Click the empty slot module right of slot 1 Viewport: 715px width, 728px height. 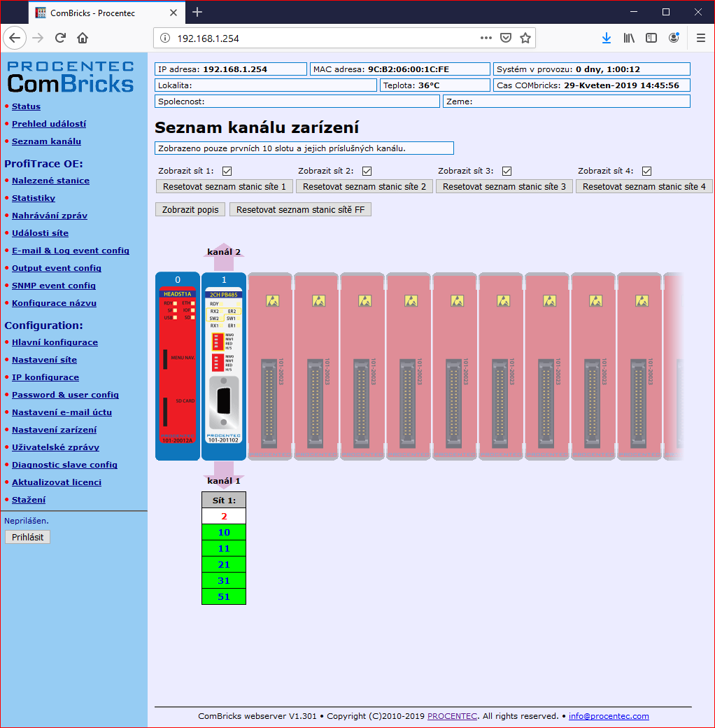point(270,366)
